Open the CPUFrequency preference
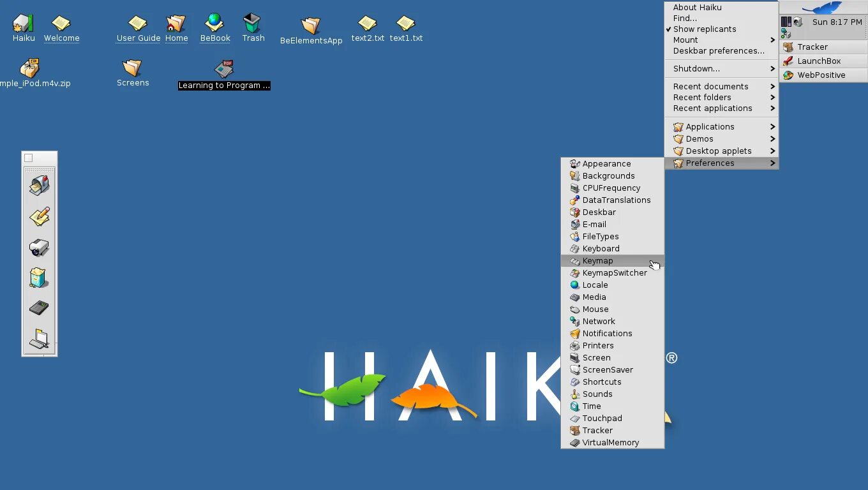The image size is (868, 490). (613, 188)
